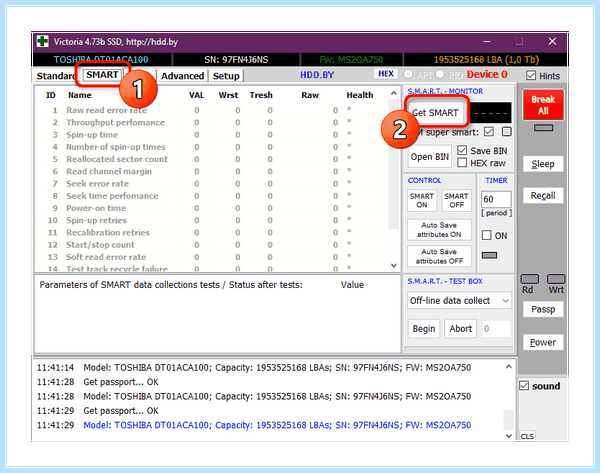Toggle the Save BIN checkbox
Image resolution: width=600 pixels, height=473 pixels.
462,150
